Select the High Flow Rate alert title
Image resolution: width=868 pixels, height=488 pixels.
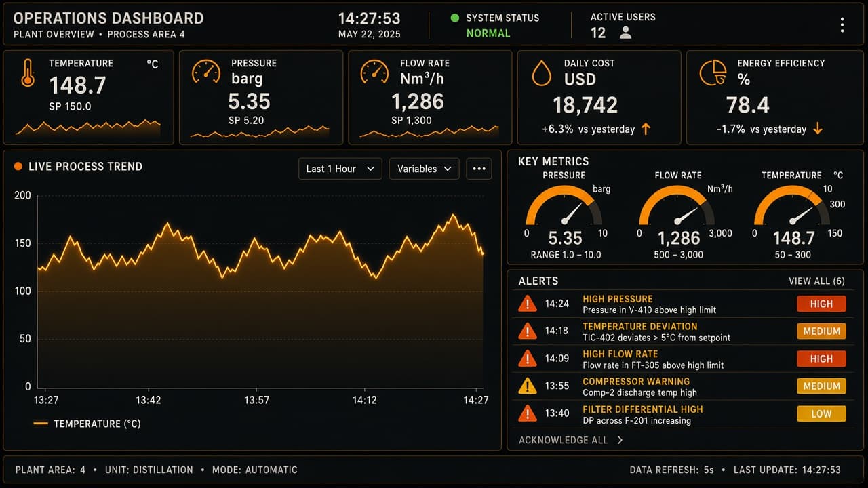tap(620, 354)
